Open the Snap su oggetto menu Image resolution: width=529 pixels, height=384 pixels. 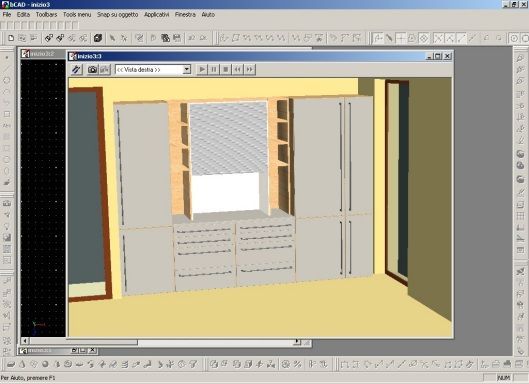pyautogui.click(x=118, y=15)
